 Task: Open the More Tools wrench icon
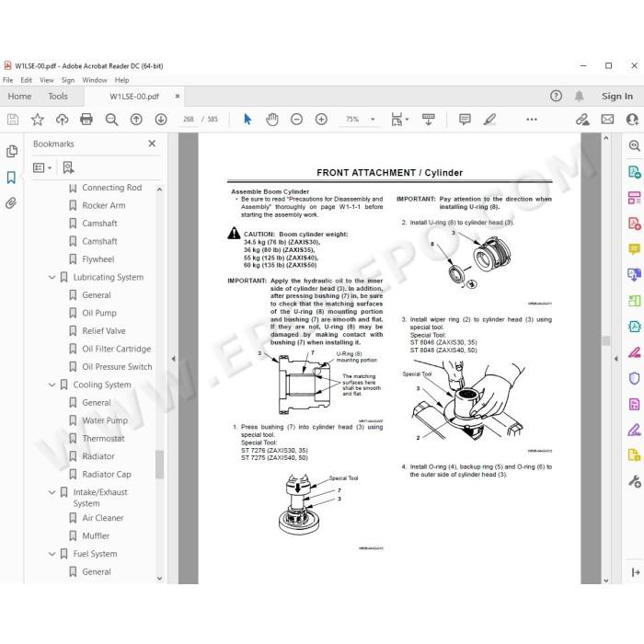[634, 481]
